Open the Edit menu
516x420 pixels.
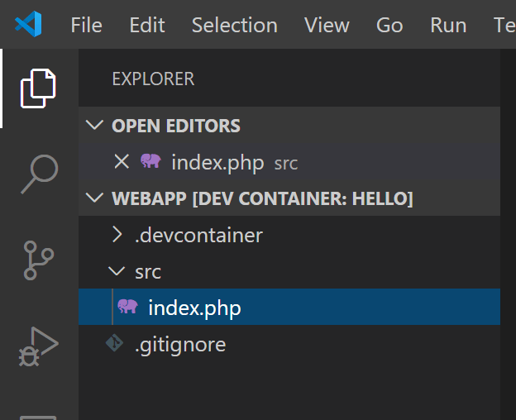(147, 25)
